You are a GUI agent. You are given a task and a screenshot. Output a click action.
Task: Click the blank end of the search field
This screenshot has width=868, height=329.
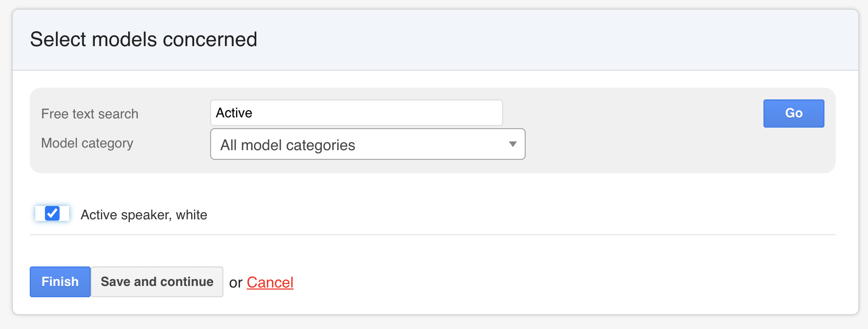point(436,113)
